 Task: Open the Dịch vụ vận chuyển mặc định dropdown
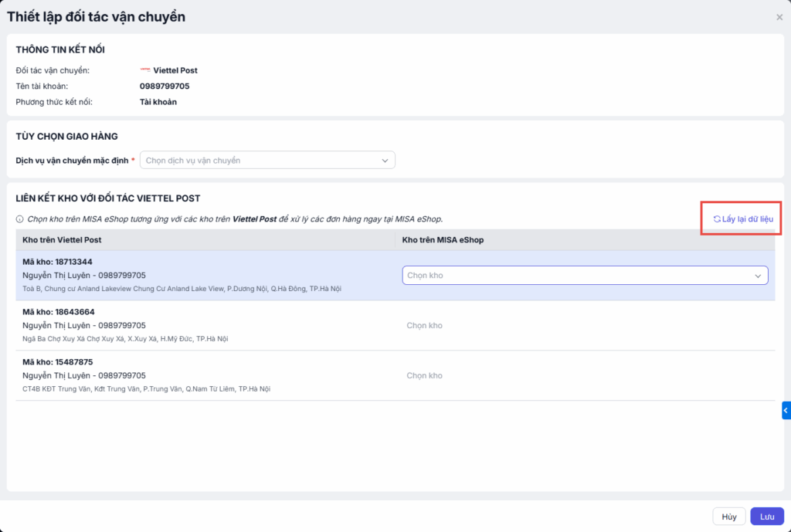tap(266, 161)
